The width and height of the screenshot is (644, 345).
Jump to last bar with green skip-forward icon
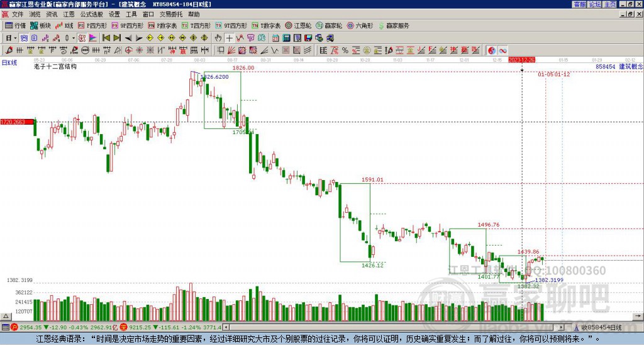pyautogui.click(x=116, y=38)
